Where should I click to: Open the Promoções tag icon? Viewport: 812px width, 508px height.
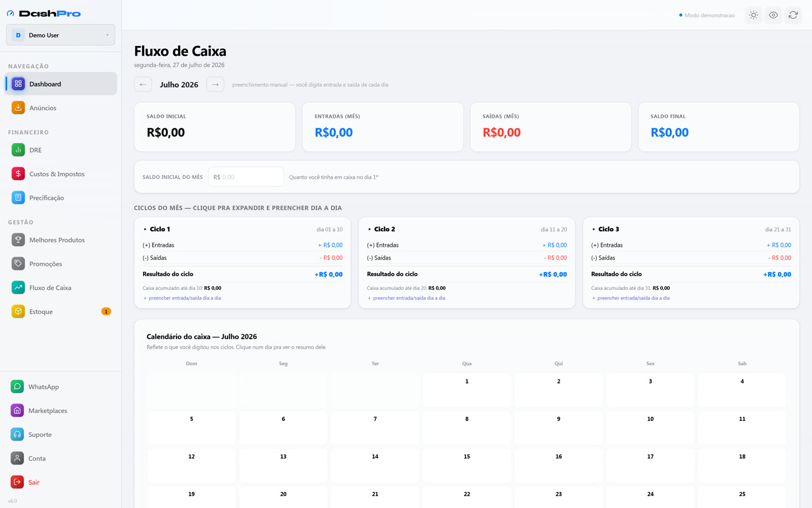[18, 264]
